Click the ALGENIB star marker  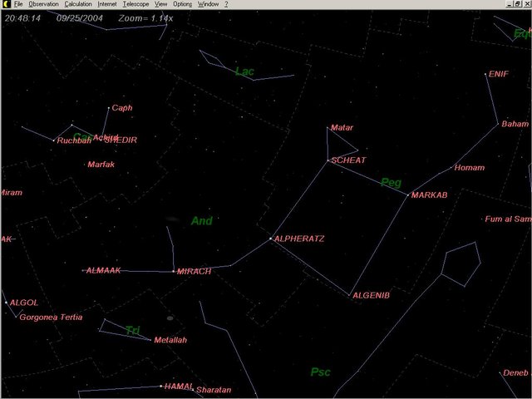350,294
